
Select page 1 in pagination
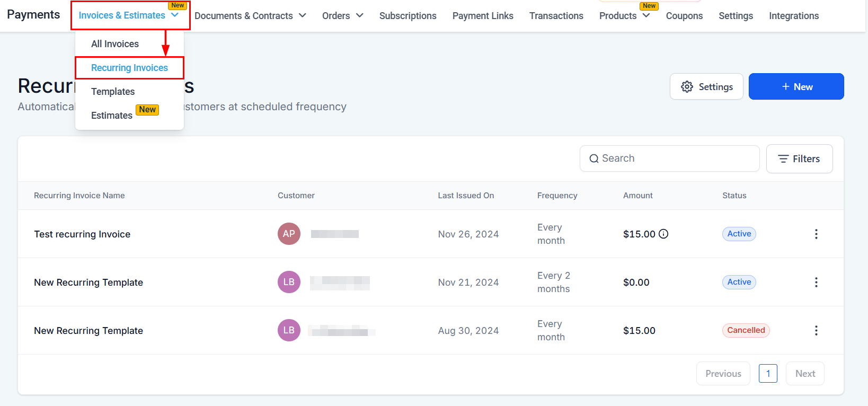[768, 374]
